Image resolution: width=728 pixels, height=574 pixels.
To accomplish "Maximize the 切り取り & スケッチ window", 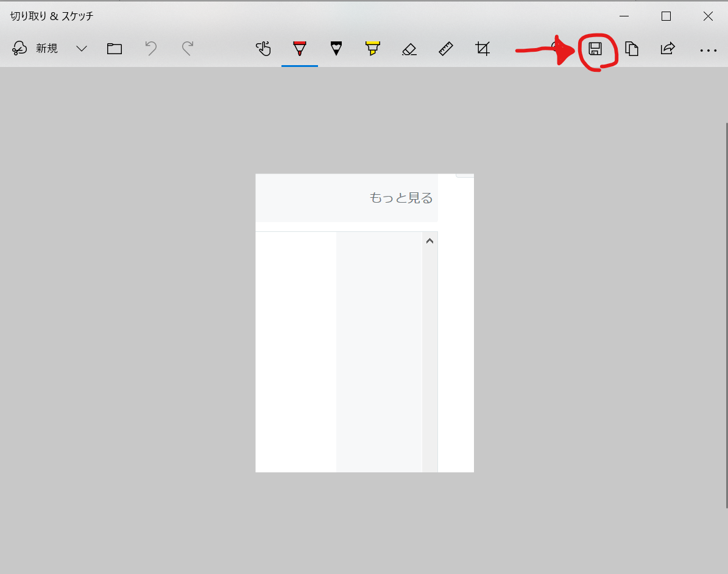I will (666, 16).
